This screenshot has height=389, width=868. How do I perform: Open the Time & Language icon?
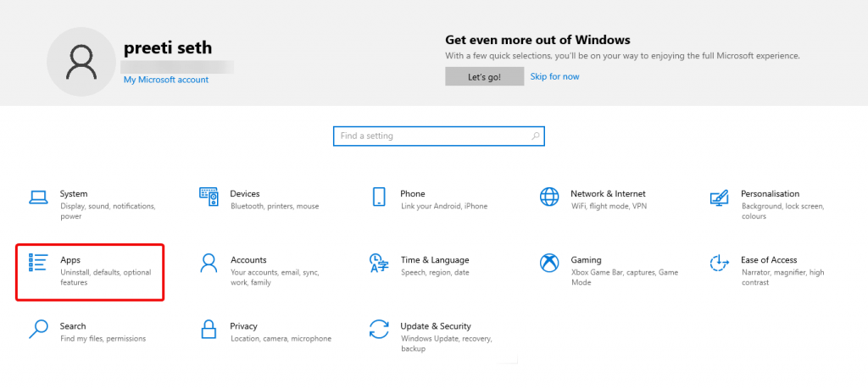[379, 264]
